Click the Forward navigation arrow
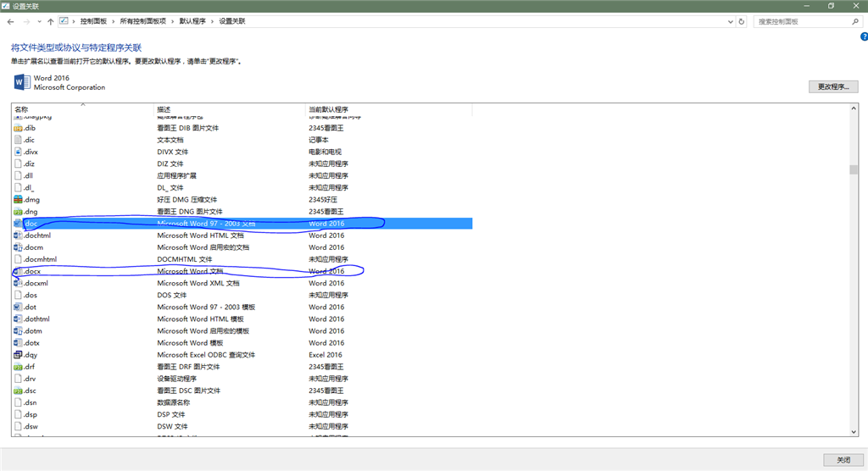 click(26, 21)
